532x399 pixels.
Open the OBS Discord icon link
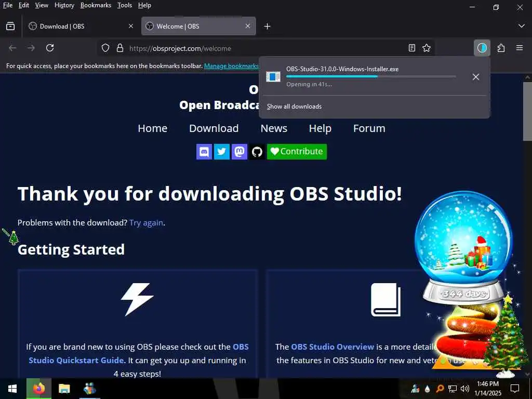204,151
